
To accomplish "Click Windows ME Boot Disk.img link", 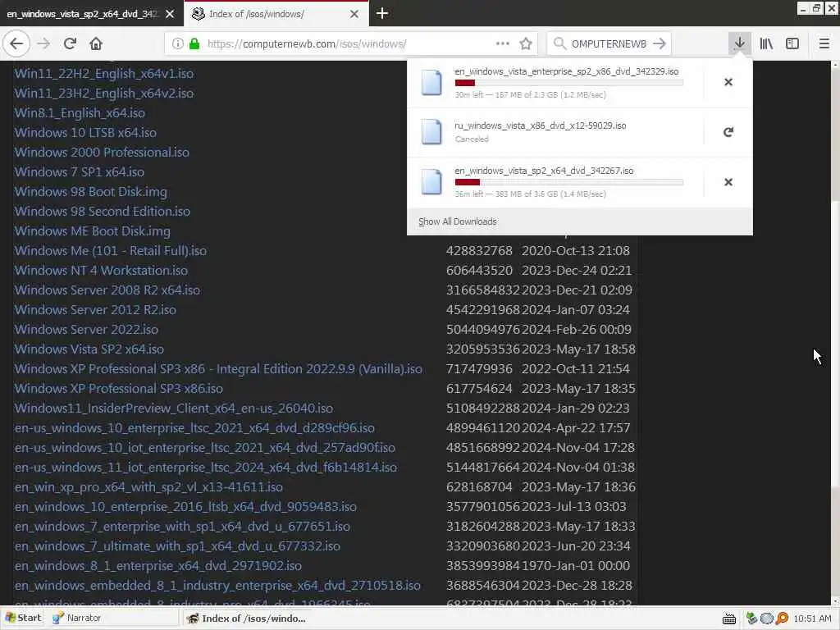I will pyautogui.click(x=92, y=231).
